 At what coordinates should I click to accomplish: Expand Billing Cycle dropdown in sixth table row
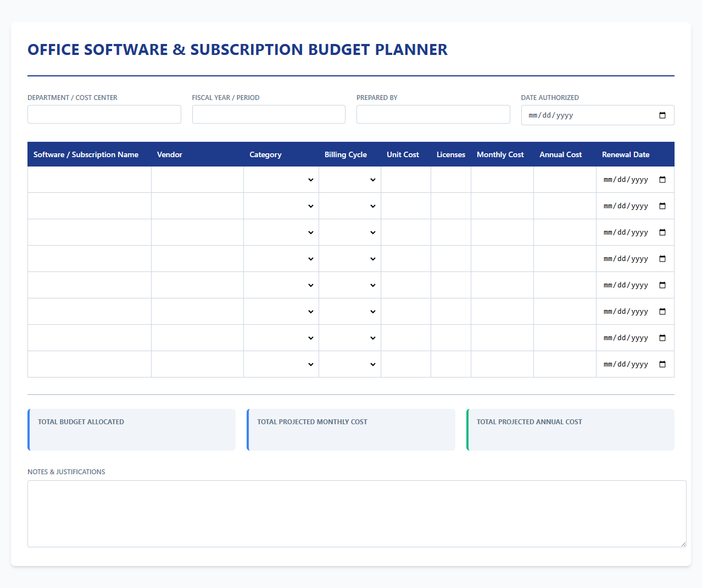click(350, 312)
